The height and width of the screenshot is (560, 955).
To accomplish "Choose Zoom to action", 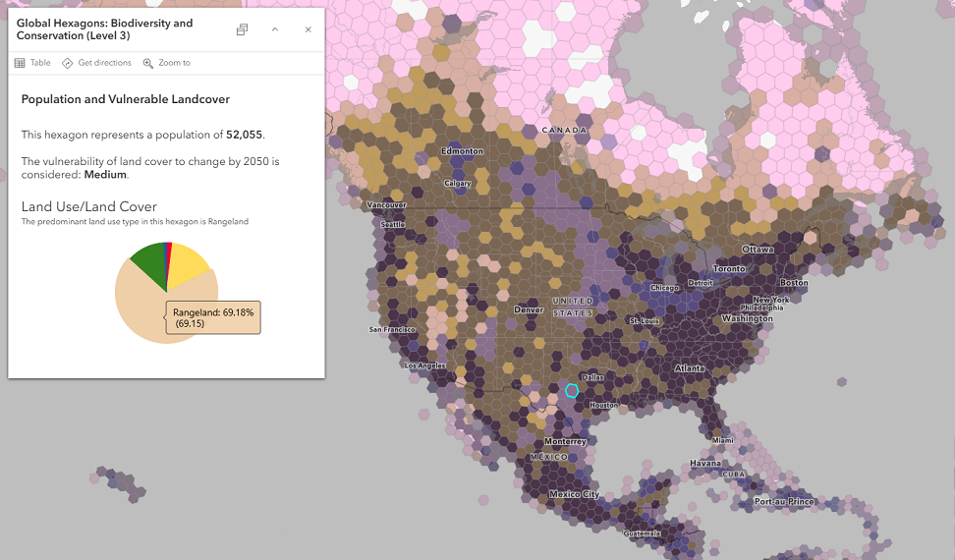I will click(x=167, y=63).
